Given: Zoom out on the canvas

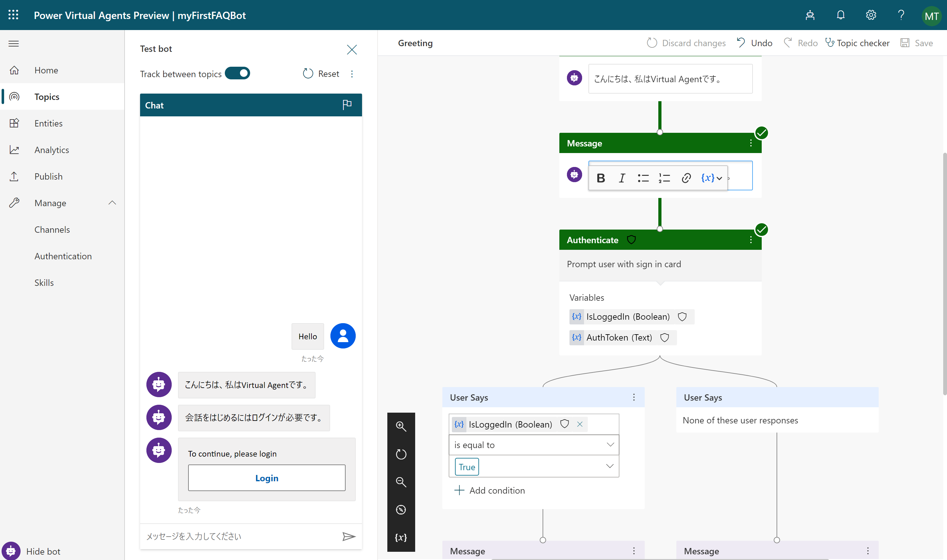Looking at the screenshot, I should (401, 482).
